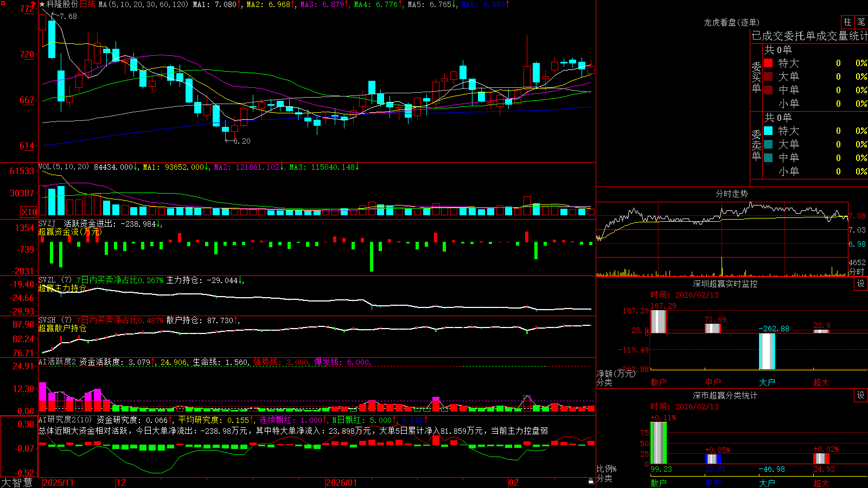Click the 大智慧 logo label
Viewport: 868px width, 488px height.
point(17,483)
